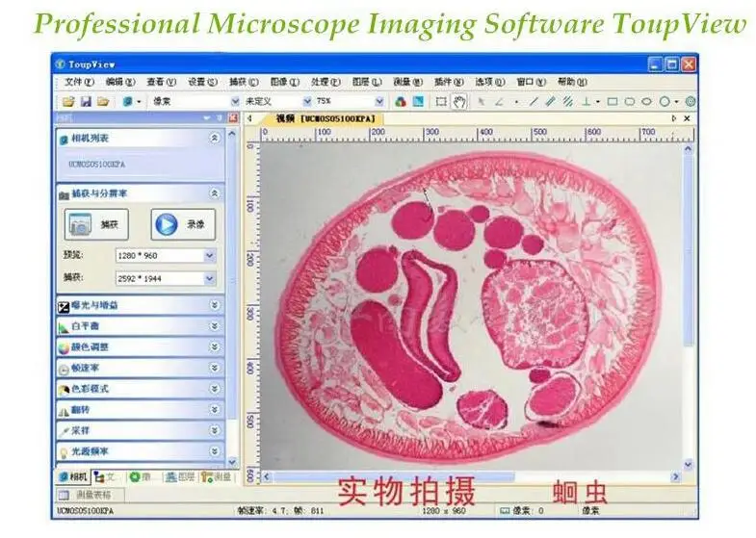Open the preview resolution 1280 * 960 dropdown
Image resolution: width=756 pixels, height=538 pixels.
[x=209, y=255]
